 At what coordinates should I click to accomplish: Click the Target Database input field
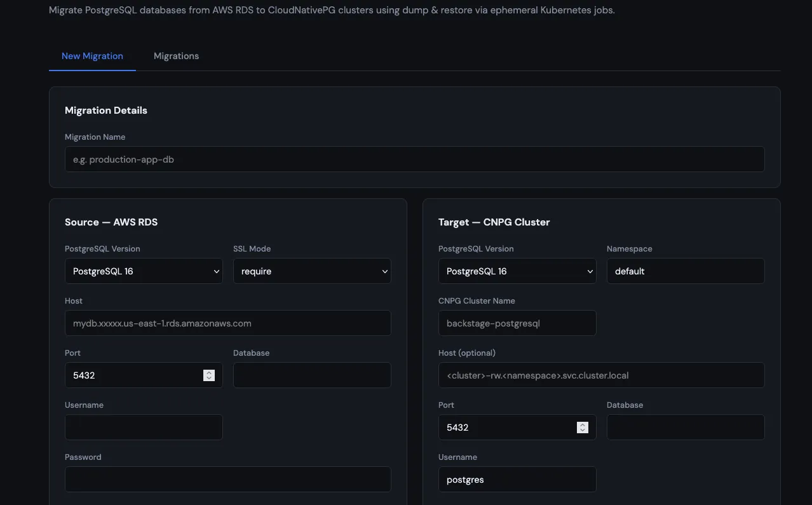coord(686,428)
